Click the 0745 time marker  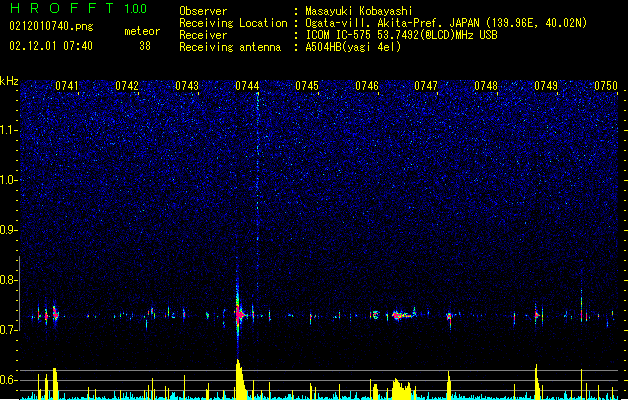307,86
